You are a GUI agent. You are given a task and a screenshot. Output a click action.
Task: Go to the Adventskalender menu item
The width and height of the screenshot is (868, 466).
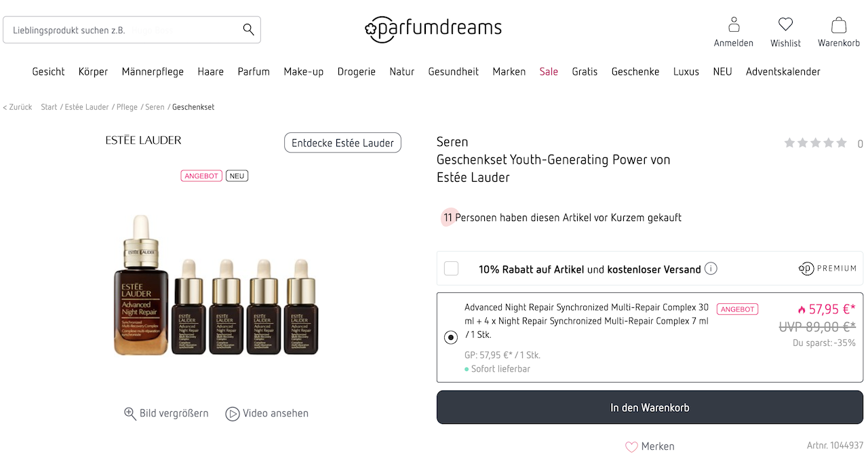(783, 71)
